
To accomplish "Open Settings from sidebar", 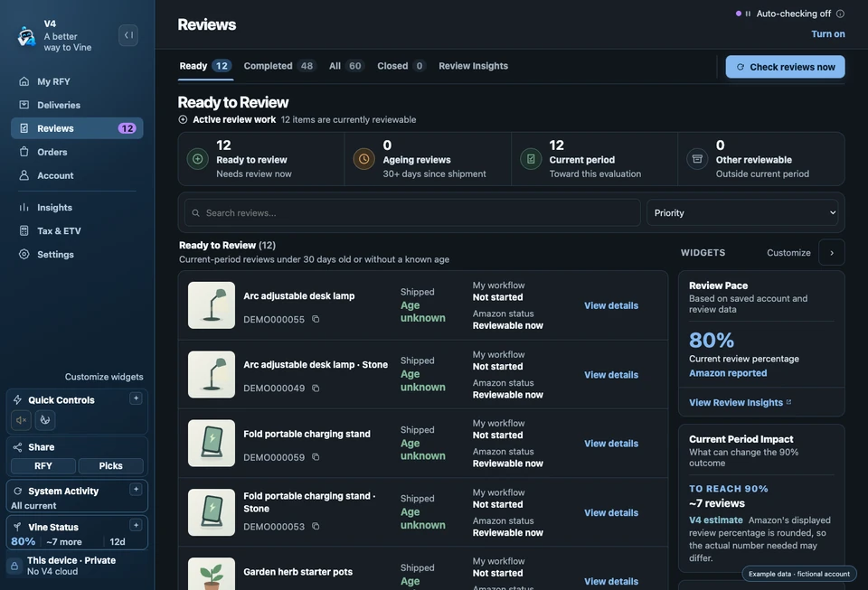I will click(x=77, y=255).
